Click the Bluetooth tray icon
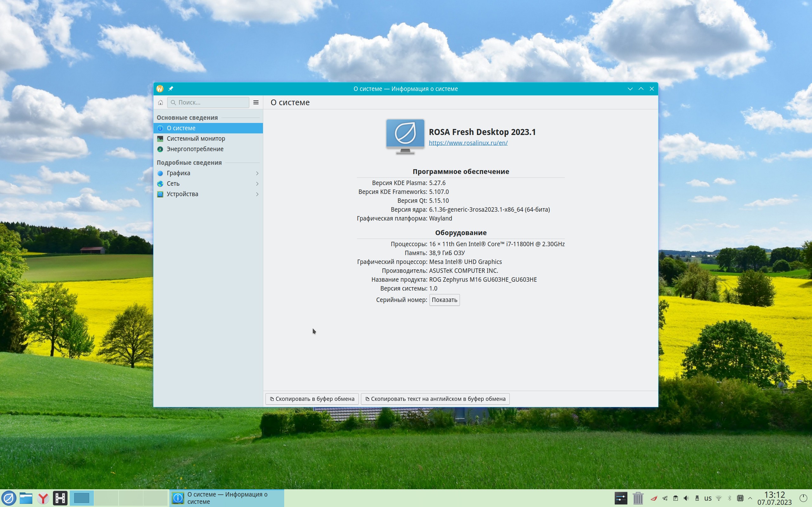Viewport: 812px width, 507px height. (x=729, y=498)
